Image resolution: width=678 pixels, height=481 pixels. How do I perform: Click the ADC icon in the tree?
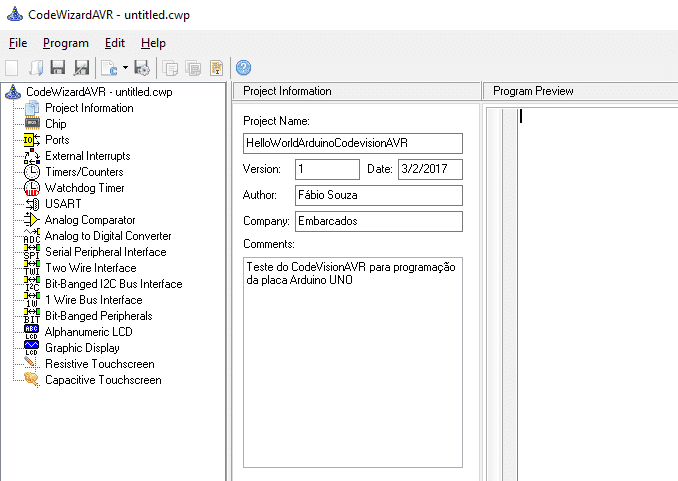pyautogui.click(x=32, y=236)
